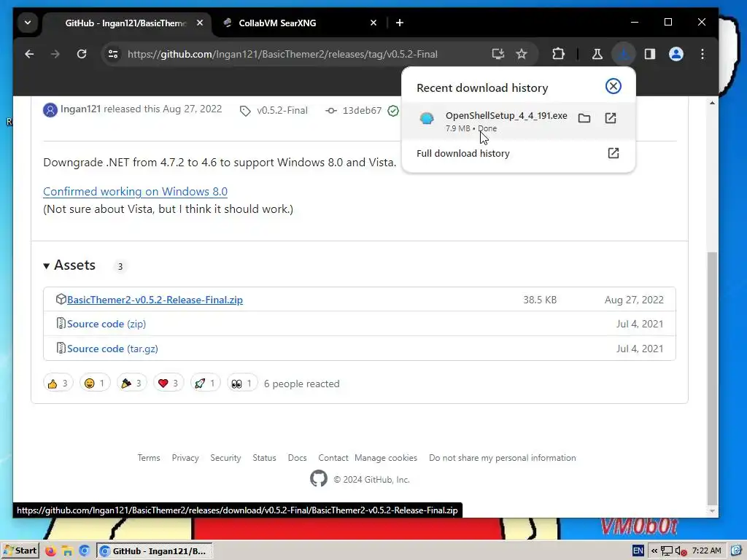Viewport: 747px width, 560px height.
Task: React with the laughing emoji
Action: click(x=95, y=384)
